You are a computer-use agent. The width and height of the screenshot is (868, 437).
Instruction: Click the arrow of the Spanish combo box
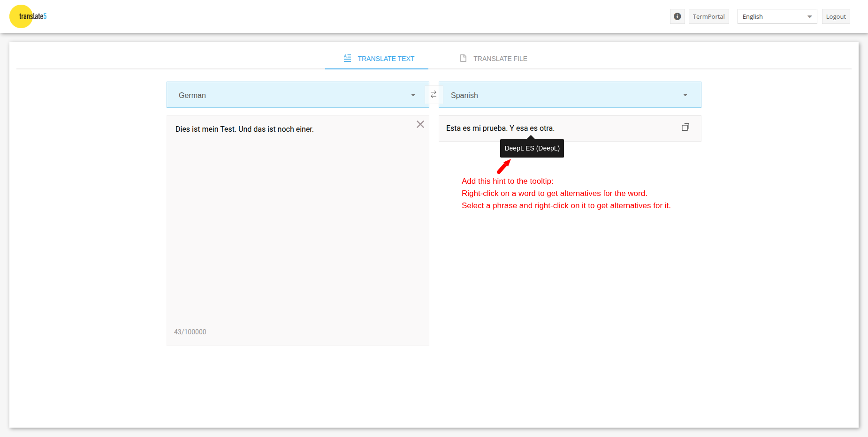click(685, 95)
